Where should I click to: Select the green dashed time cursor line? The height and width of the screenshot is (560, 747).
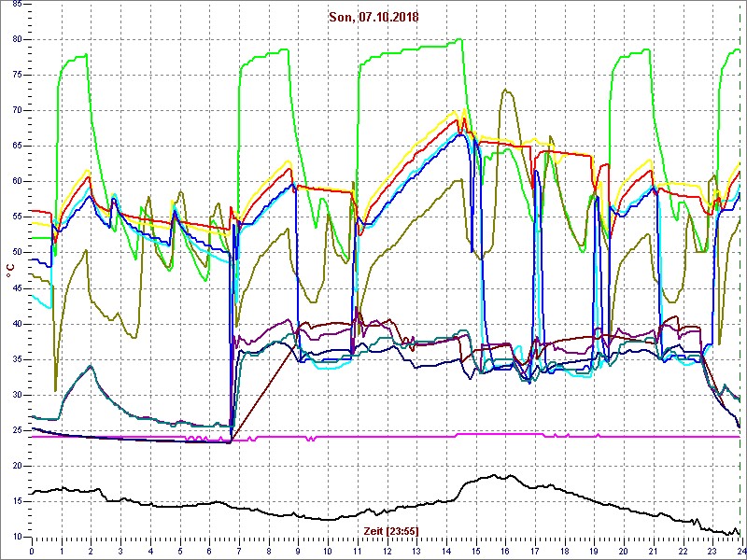point(740,270)
